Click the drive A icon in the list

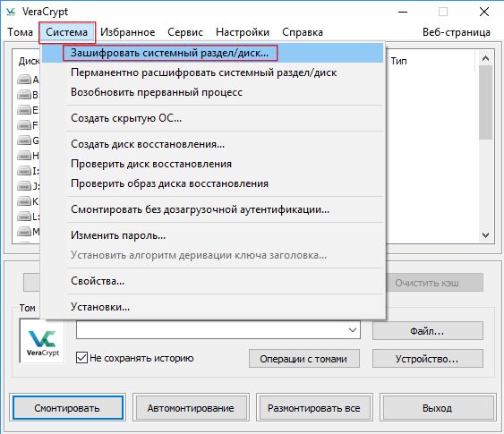24,80
